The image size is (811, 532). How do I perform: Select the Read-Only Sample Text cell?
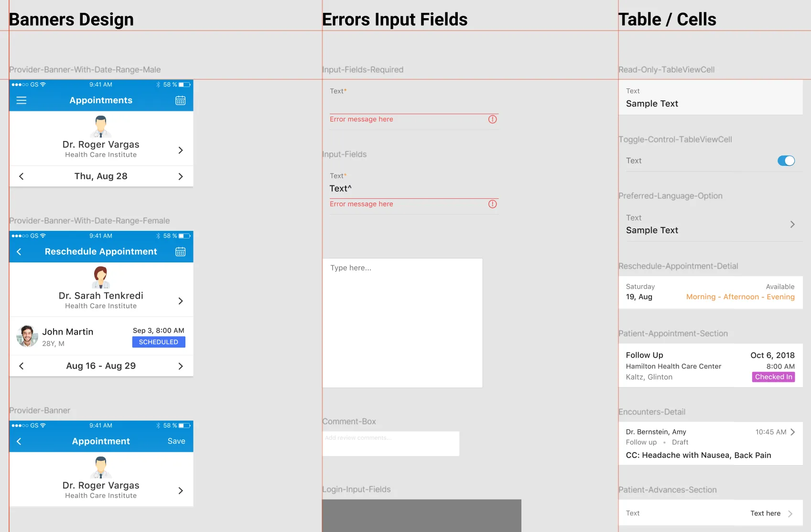(x=711, y=98)
